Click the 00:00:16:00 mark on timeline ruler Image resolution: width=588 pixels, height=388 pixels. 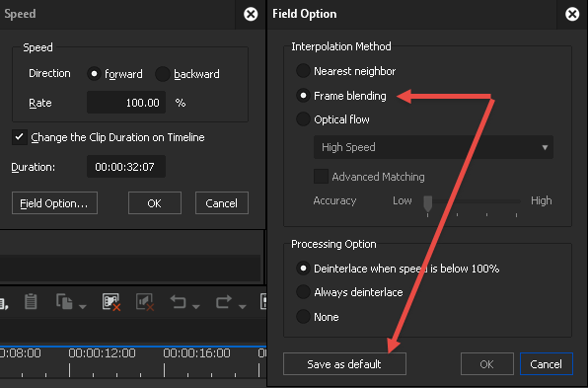tap(197, 353)
